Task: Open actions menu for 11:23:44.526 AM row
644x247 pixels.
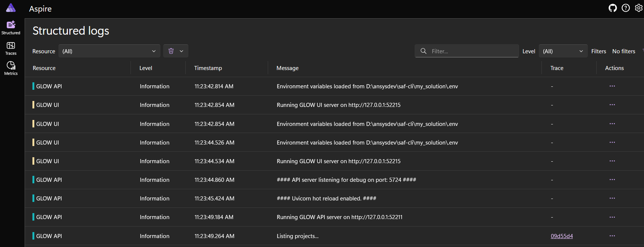Action: coord(612,142)
